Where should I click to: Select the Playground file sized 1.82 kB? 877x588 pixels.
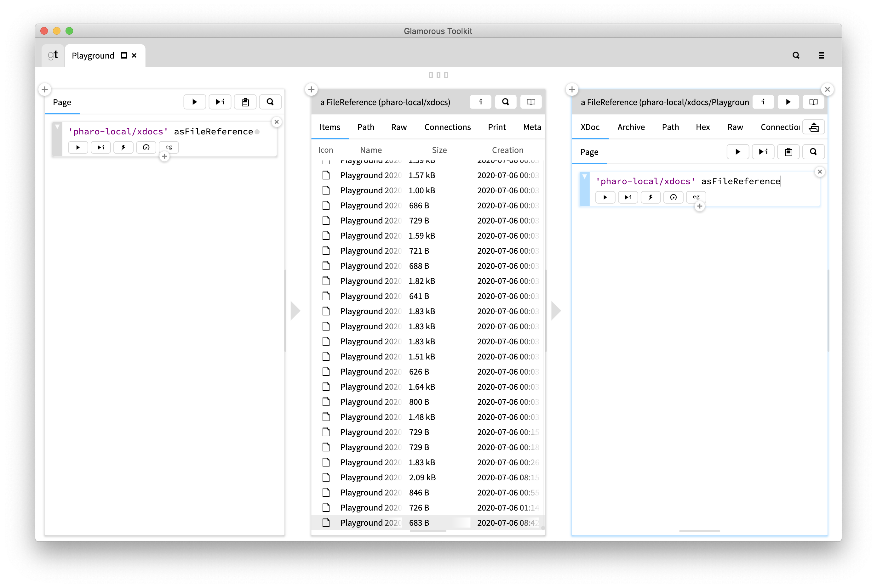(x=427, y=281)
